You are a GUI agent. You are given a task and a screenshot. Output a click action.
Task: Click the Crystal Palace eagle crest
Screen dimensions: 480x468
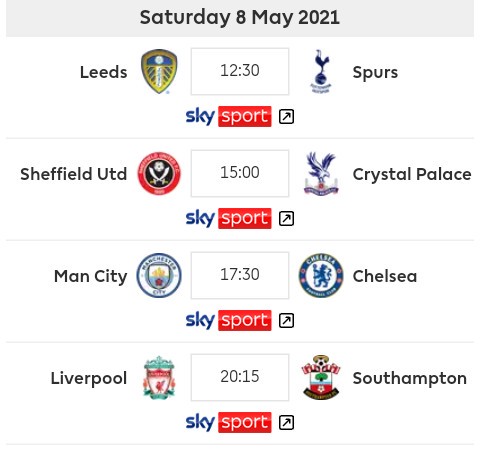(321, 173)
